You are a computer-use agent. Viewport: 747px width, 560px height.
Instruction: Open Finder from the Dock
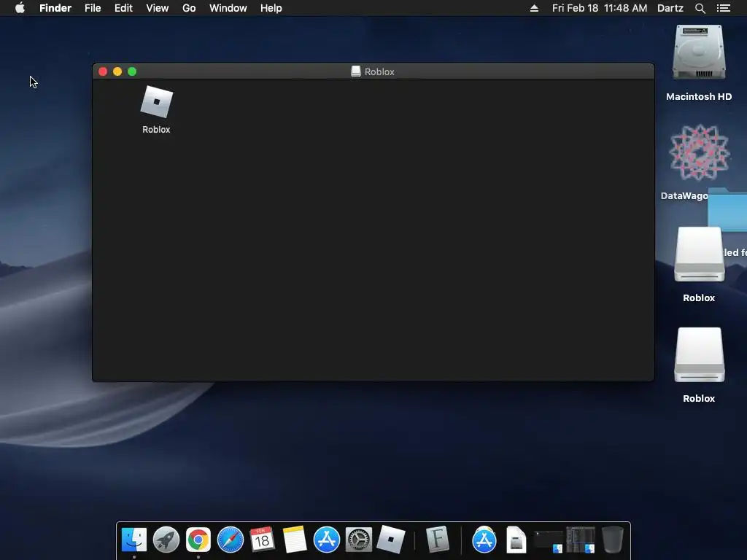[x=134, y=540]
